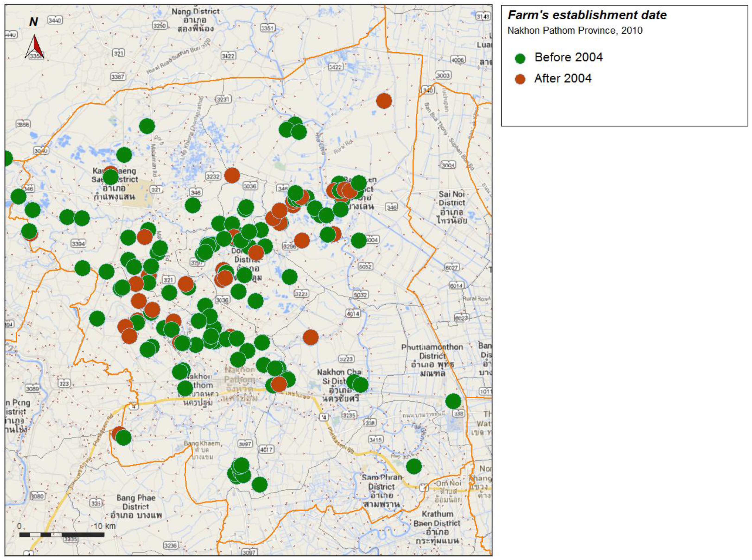Viewport: 752px width, 560px height.
Task: Click the red north arrow compass icon
Action: pyautogui.click(x=35, y=47)
